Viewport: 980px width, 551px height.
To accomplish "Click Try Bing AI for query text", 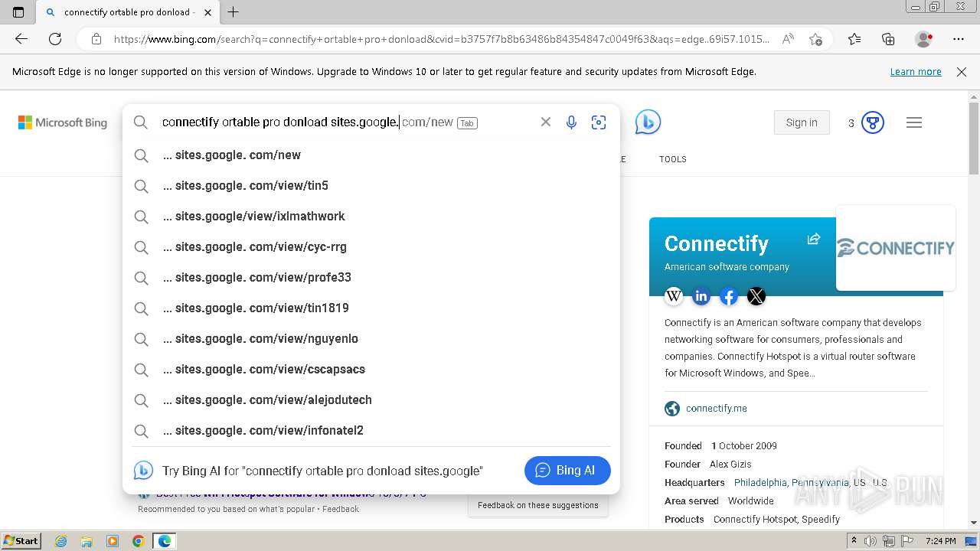I will [322, 471].
